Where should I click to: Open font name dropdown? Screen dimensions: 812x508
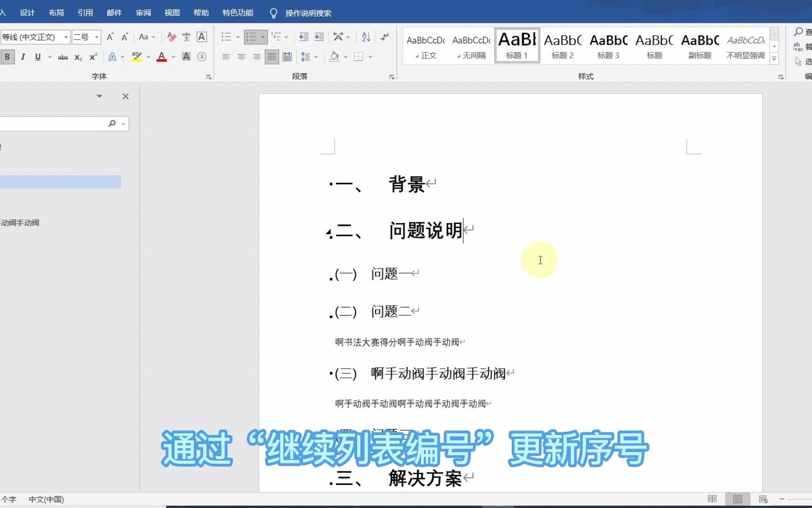coord(66,37)
